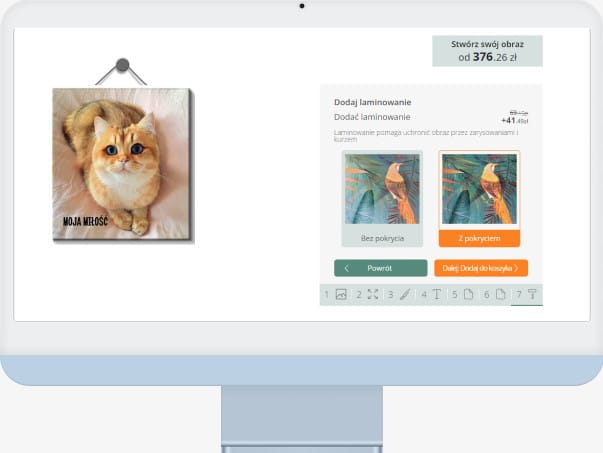Viewport: 603px width, 453px height.
Task: Jump to step 5 page icon
Action: coord(468,294)
